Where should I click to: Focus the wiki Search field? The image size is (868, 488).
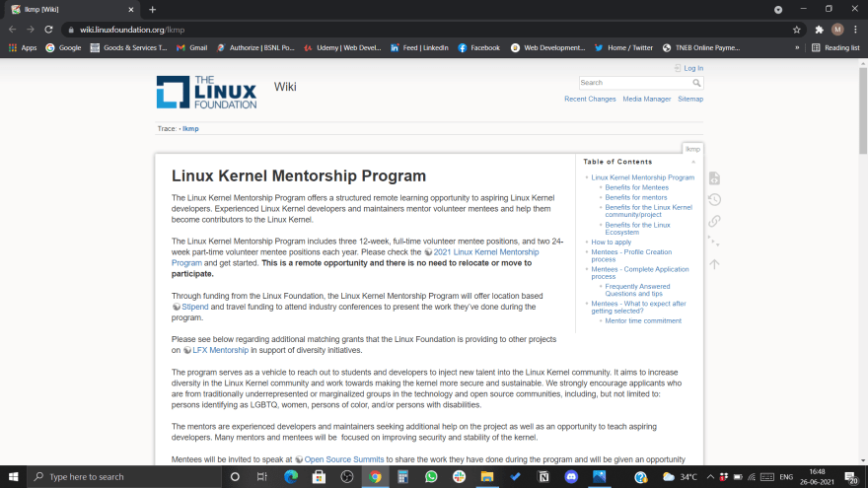click(x=635, y=83)
